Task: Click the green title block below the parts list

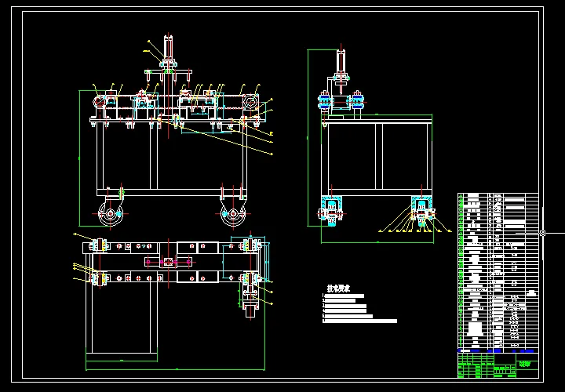Action: (x=498, y=365)
